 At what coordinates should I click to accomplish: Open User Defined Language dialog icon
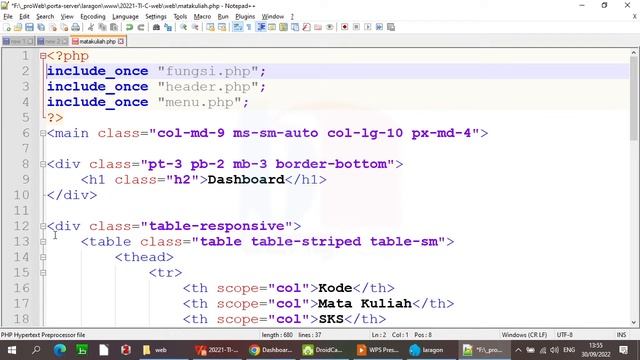pyautogui.click(x=272, y=27)
